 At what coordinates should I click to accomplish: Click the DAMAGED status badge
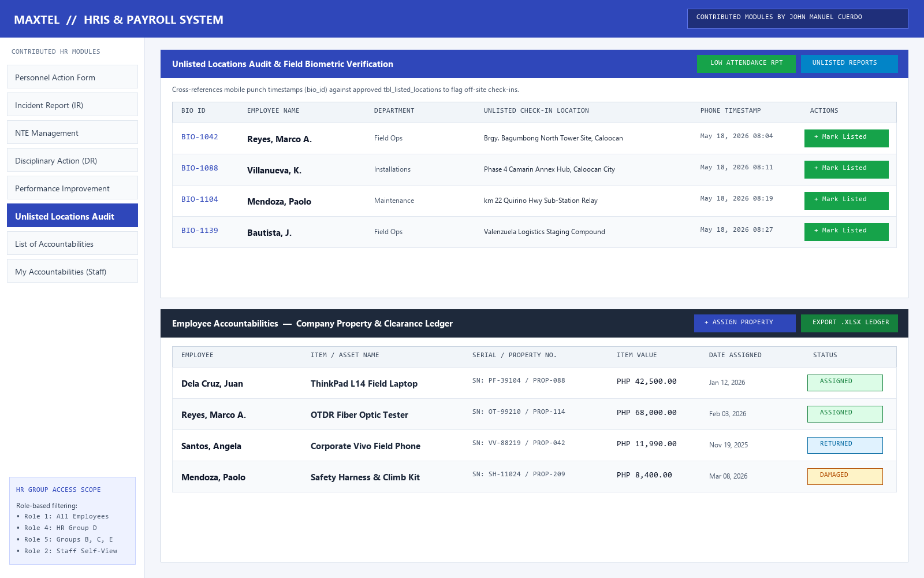click(x=845, y=476)
